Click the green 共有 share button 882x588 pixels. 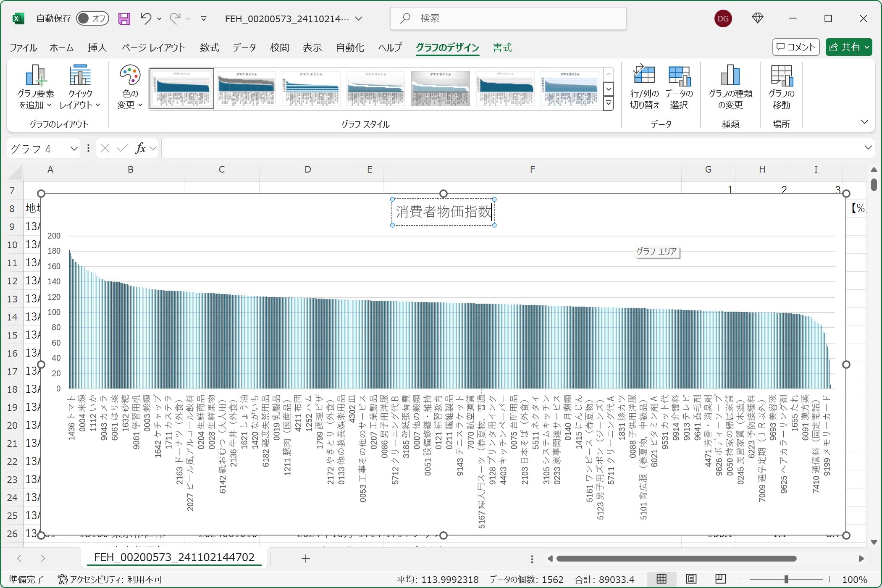[x=849, y=47]
